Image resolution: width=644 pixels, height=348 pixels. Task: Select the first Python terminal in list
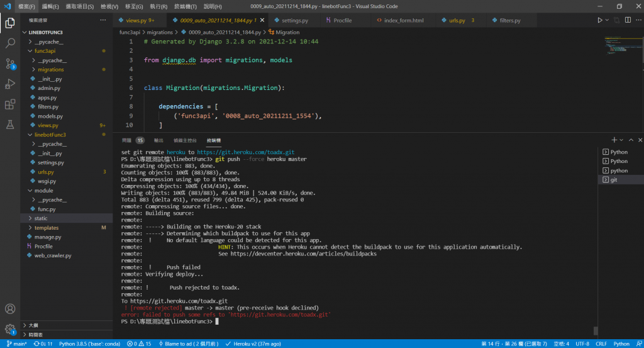pyautogui.click(x=621, y=152)
